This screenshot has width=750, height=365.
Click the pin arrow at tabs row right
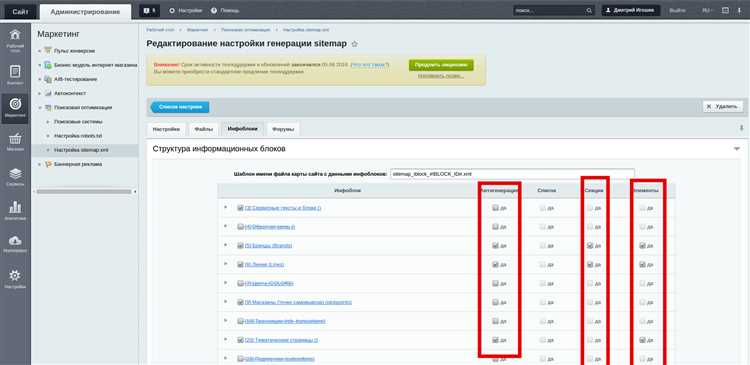pos(741,128)
